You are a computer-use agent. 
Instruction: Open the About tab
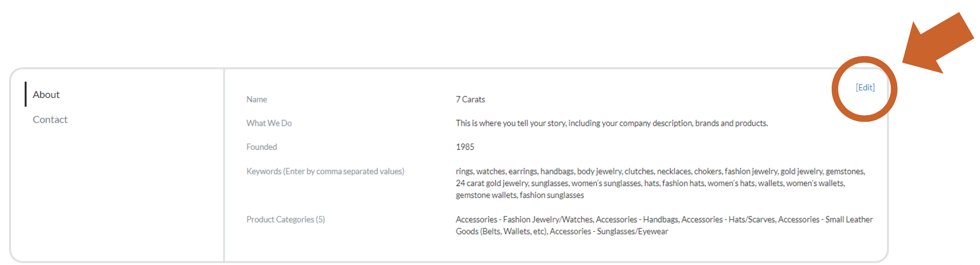click(x=46, y=94)
